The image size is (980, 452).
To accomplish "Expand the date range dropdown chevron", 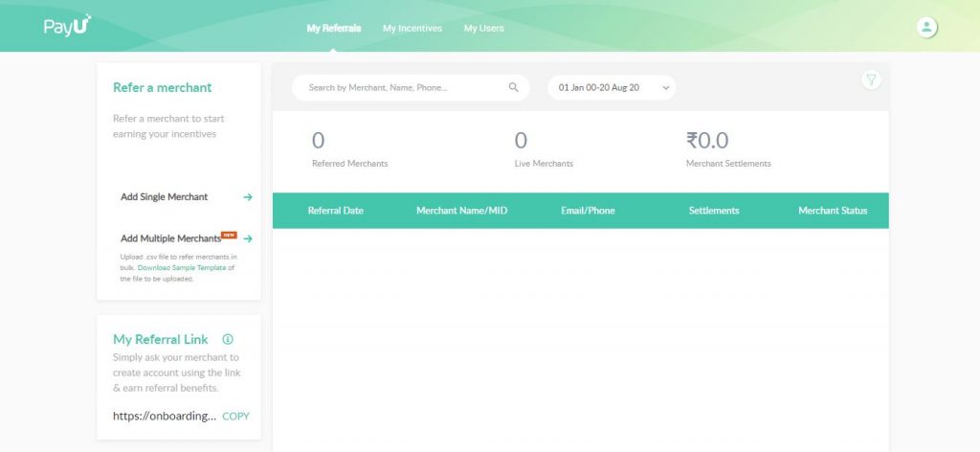I will (x=666, y=88).
